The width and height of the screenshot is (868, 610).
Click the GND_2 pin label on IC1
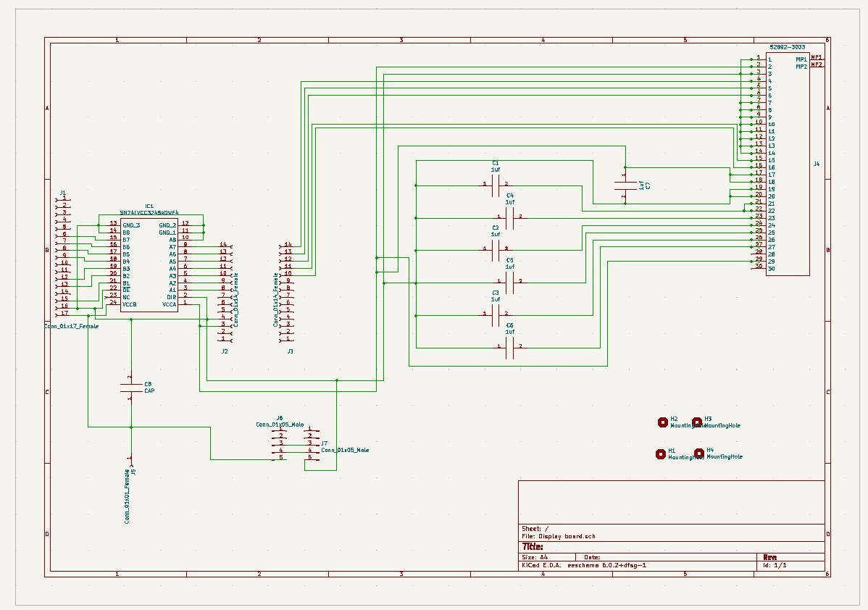(168, 225)
